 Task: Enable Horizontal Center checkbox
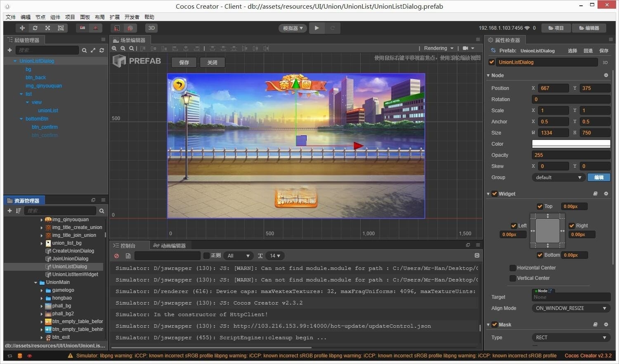click(x=513, y=268)
